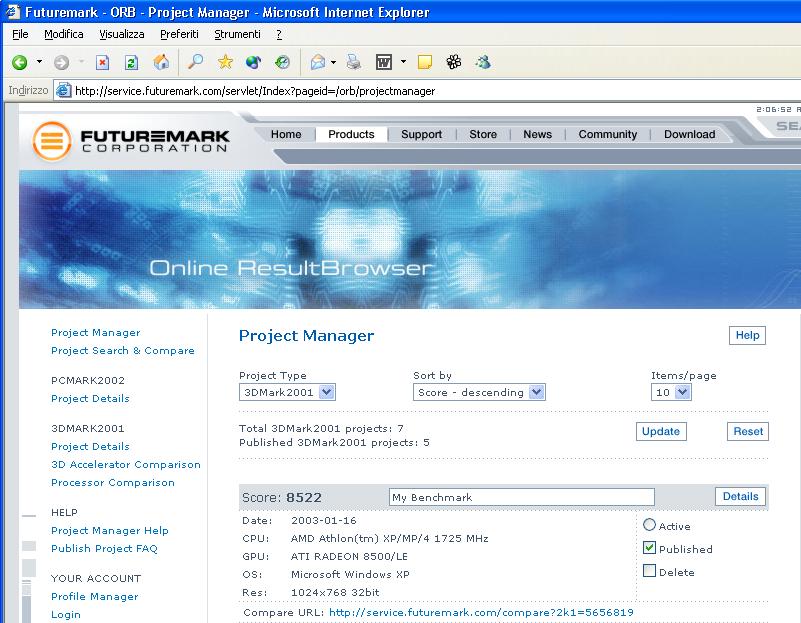
Task: Open Favorites with the star icon
Action: [225, 62]
